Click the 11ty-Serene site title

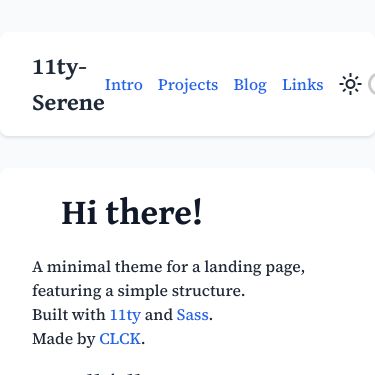point(68,85)
